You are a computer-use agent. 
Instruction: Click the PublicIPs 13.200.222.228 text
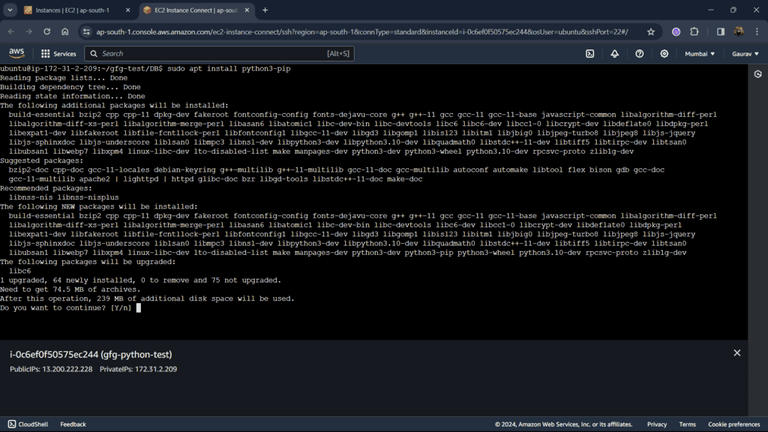(x=51, y=369)
